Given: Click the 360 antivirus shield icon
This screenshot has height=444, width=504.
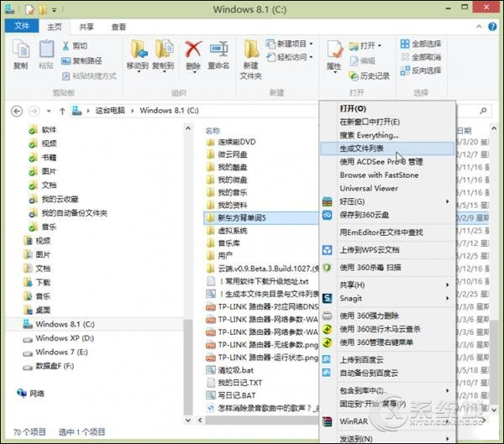Looking at the screenshot, I should (327, 268).
